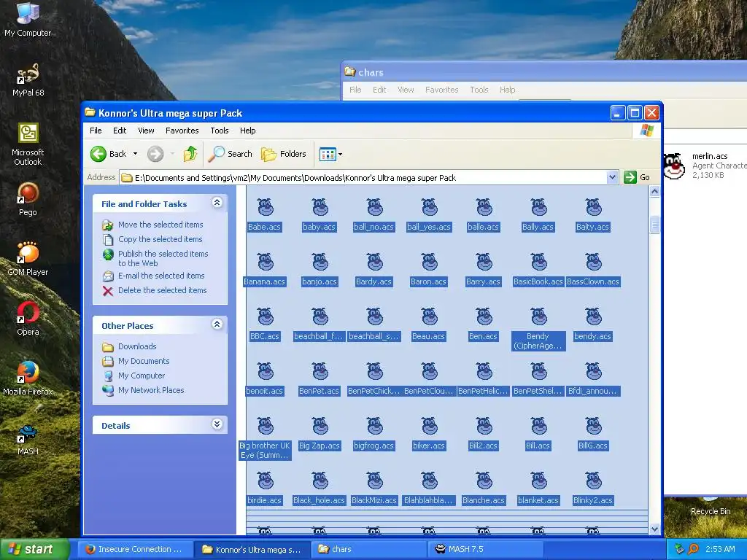This screenshot has height=560, width=747.
Task: Open the Favorites menu
Action: pos(182,131)
